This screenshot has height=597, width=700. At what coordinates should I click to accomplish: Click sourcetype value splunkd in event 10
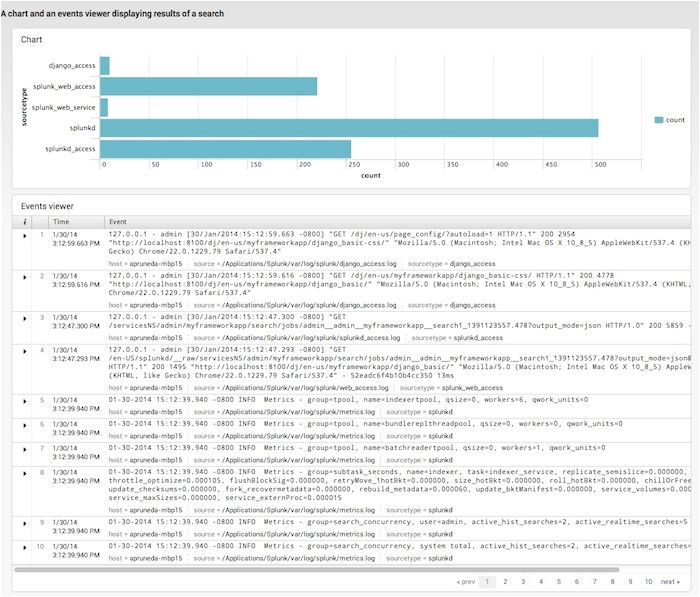click(440, 559)
